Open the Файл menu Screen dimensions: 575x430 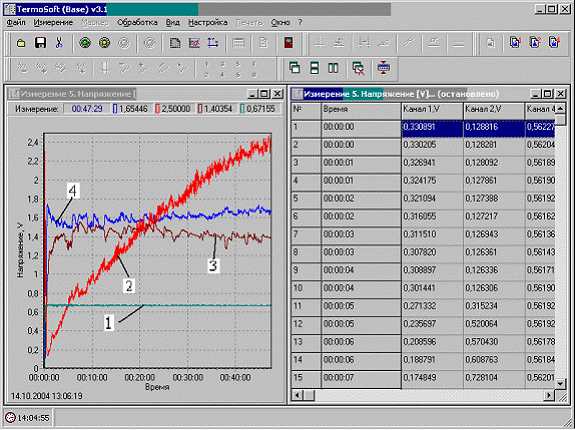pyautogui.click(x=16, y=23)
